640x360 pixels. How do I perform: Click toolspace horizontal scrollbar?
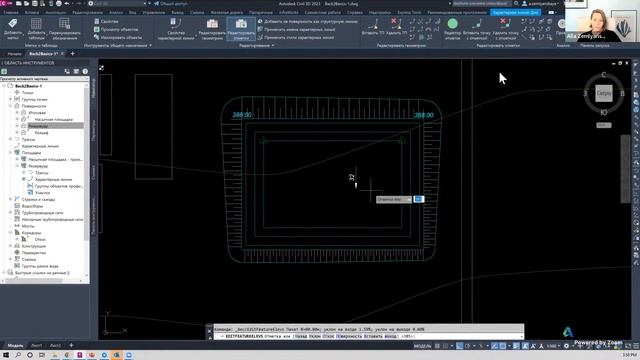click(x=33, y=280)
